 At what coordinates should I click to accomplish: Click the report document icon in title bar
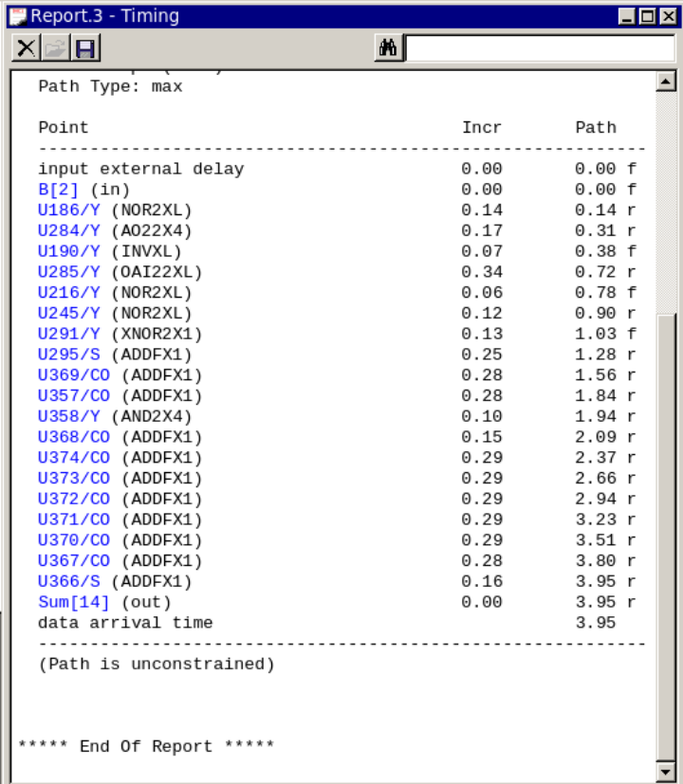[x=18, y=16]
